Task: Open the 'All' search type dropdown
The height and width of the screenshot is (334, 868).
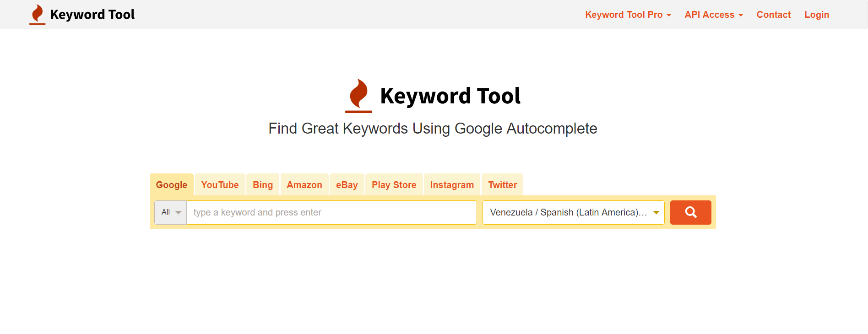Action: point(171,212)
